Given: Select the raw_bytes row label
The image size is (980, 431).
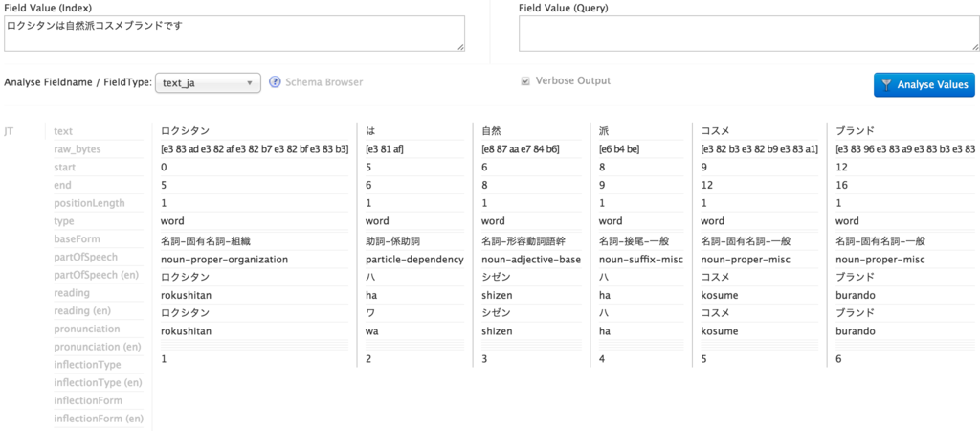Looking at the screenshot, I should point(77,149).
